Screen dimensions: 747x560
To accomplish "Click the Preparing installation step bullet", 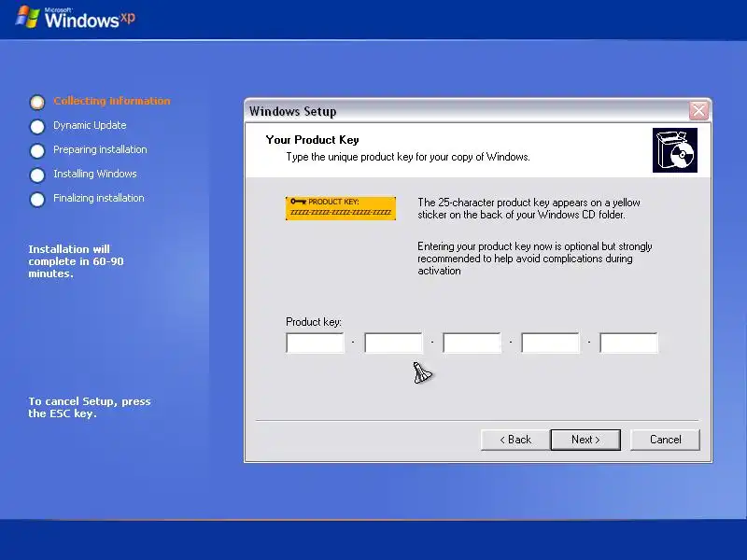I will (x=37, y=151).
